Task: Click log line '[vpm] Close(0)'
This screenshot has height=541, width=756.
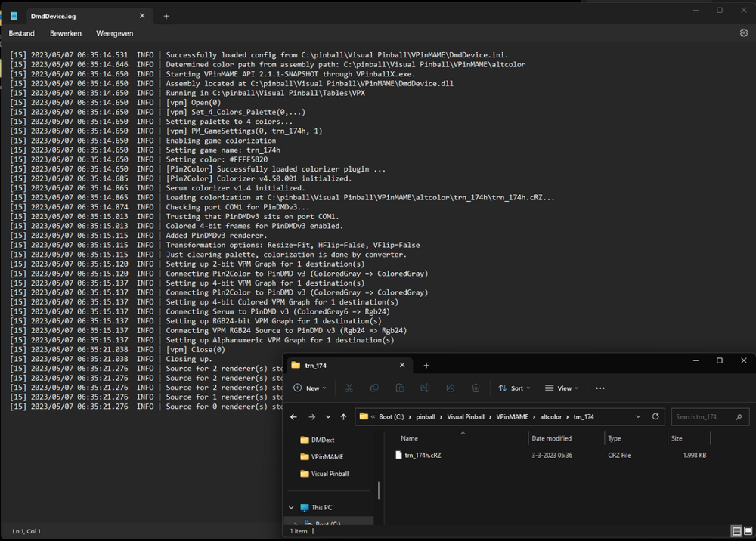Action: point(195,350)
